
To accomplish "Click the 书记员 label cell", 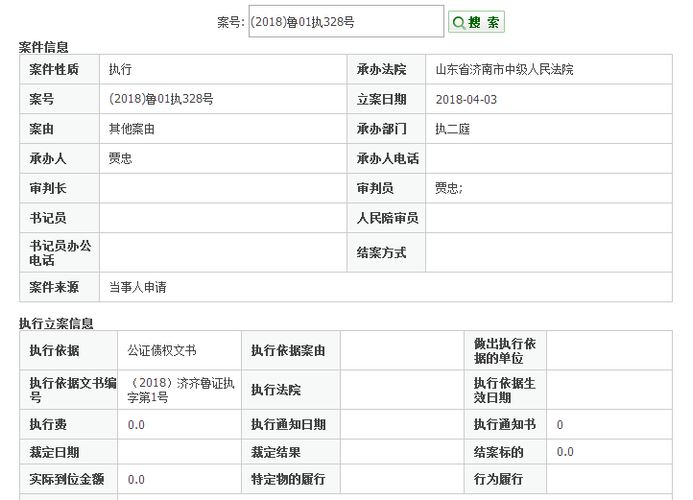I will pyautogui.click(x=59, y=218).
